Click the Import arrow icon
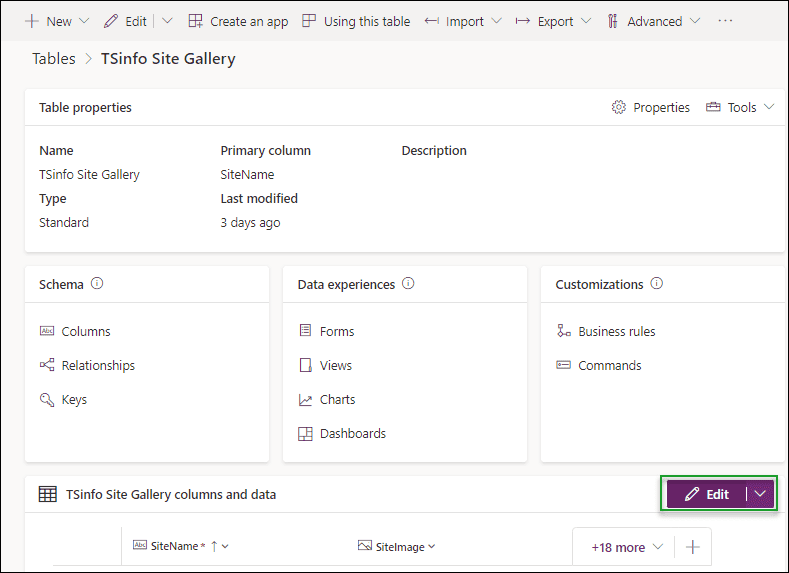This screenshot has width=789, height=573. (x=432, y=21)
